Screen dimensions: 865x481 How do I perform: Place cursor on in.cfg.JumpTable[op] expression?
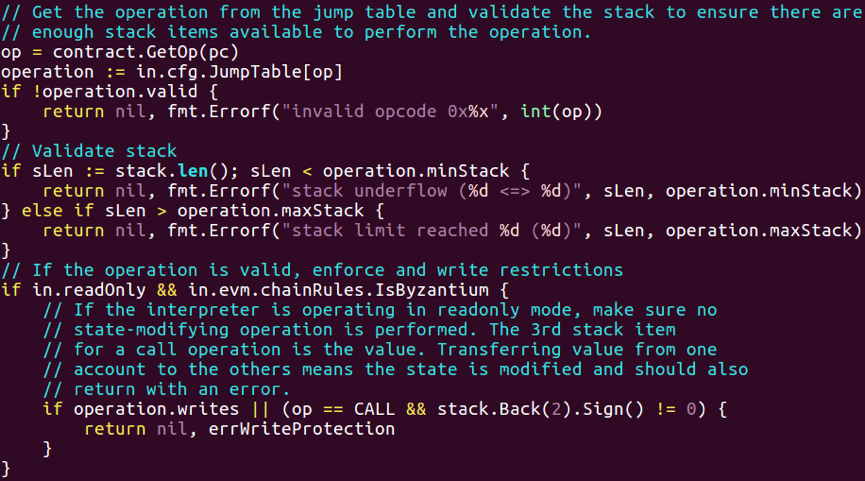click(x=239, y=72)
